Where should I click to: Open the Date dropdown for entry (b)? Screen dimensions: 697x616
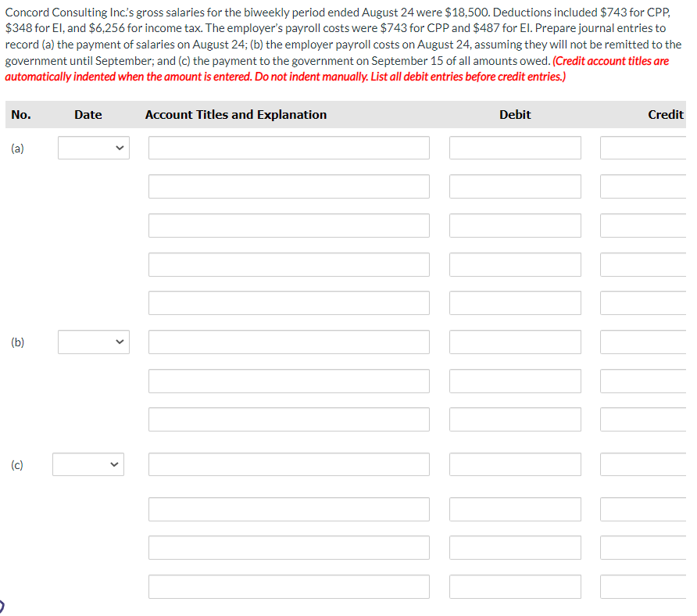93,342
